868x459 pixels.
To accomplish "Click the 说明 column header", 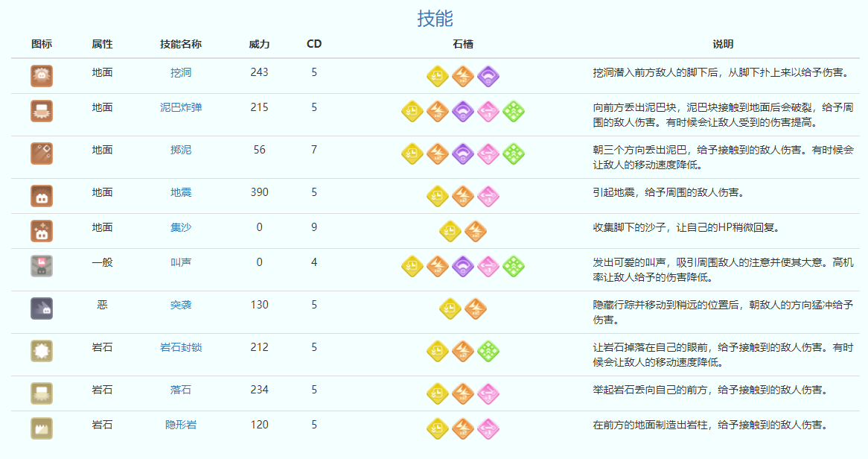I will point(723,45).
